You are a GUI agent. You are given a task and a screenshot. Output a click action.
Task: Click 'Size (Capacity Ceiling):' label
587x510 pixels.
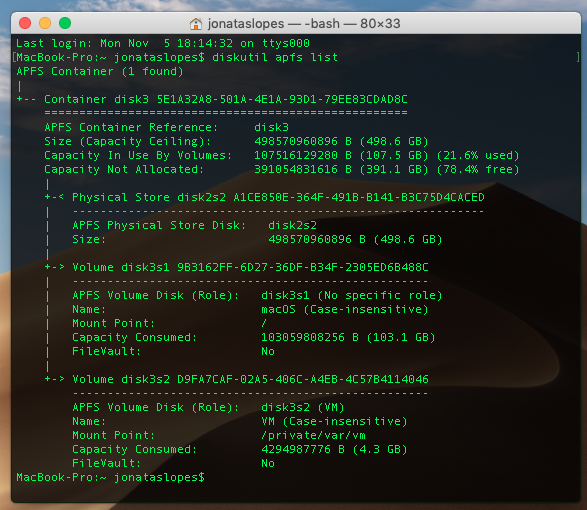tap(127, 141)
